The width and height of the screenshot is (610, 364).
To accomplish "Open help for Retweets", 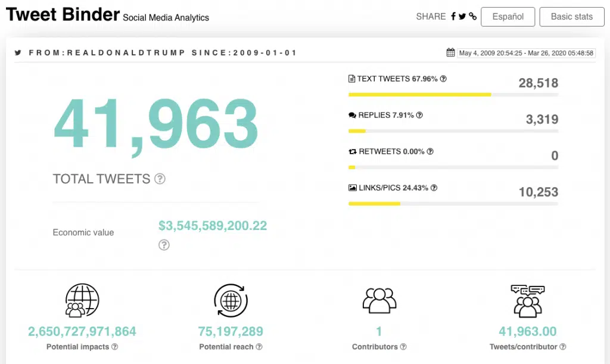I will click(430, 151).
